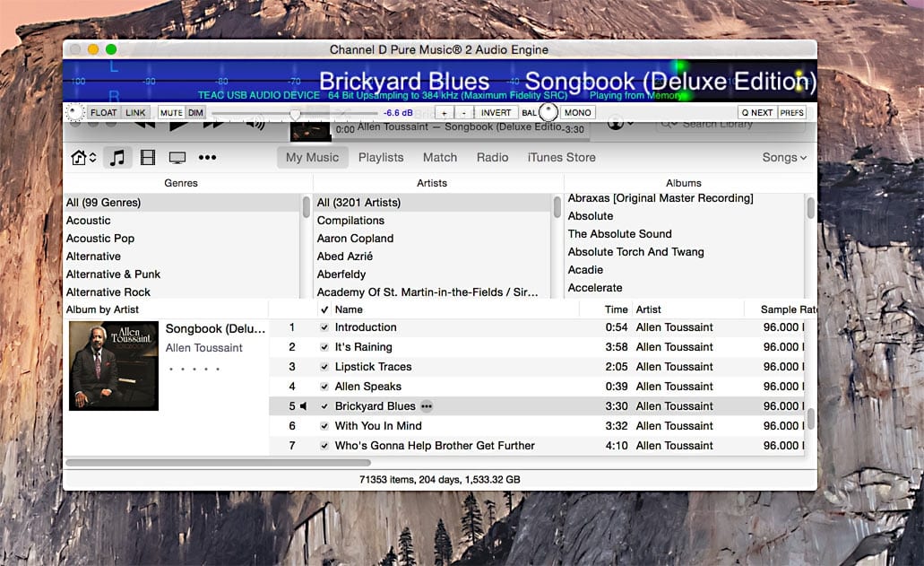Viewport: 924px width, 566px height.
Task: Switch to the Playlists tab
Action: pos(381,157)
